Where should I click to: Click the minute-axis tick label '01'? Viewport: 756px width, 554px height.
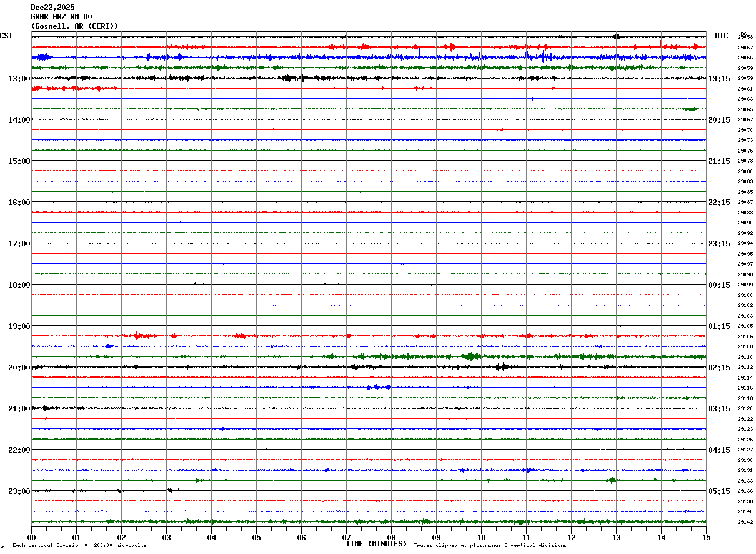[x=76, y=538]
